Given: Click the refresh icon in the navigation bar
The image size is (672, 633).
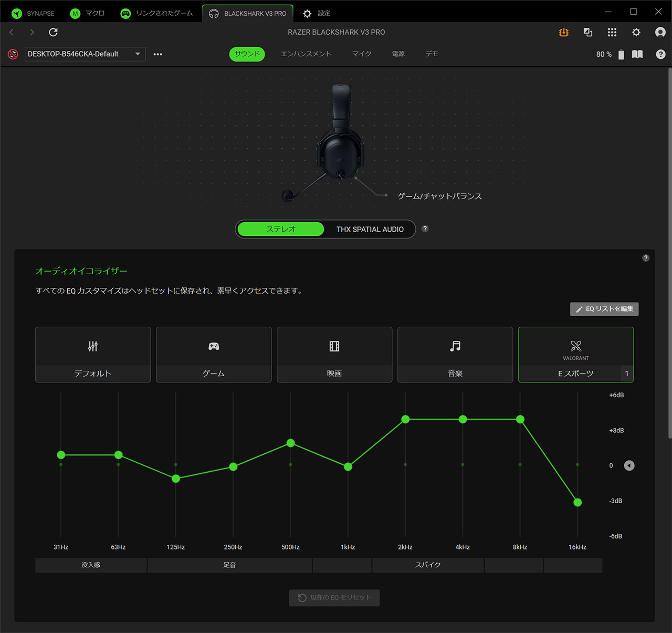Looking at the screenshot, I should tap(53, 33).
